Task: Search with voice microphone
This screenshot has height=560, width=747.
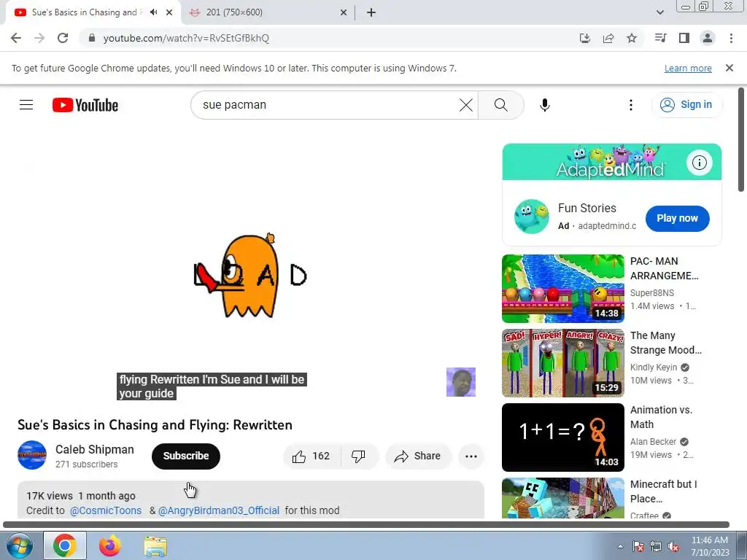Action: click(x=545, y=105)
